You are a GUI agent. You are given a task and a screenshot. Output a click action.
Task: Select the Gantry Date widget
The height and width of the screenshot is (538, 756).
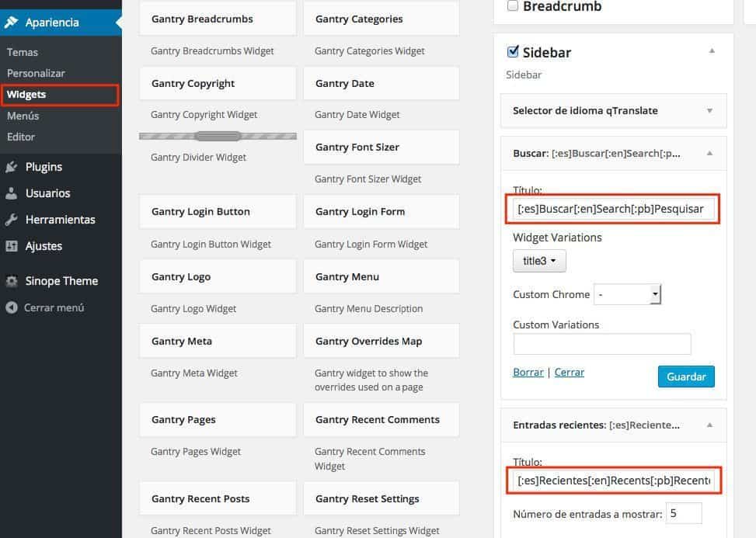pyautogui.click(x=381, y=83)
